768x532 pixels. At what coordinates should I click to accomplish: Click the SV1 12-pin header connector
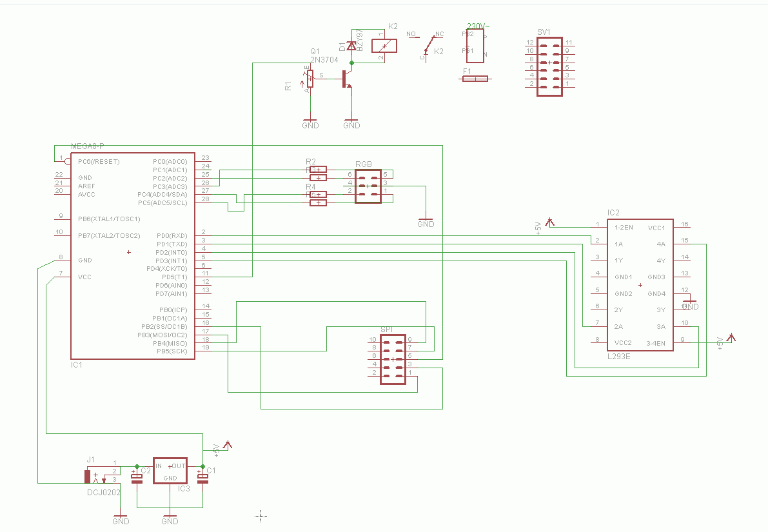(549, 66)
